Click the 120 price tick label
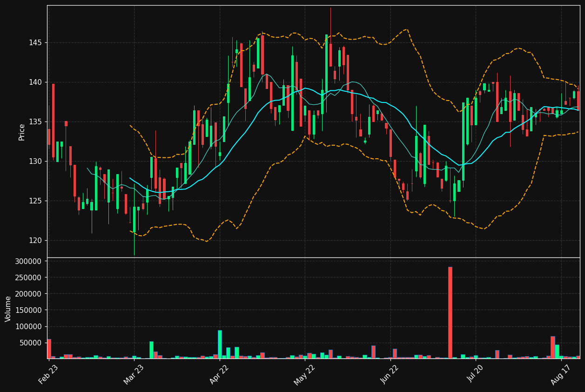The image size is (585, 392). tap(34, 241)
